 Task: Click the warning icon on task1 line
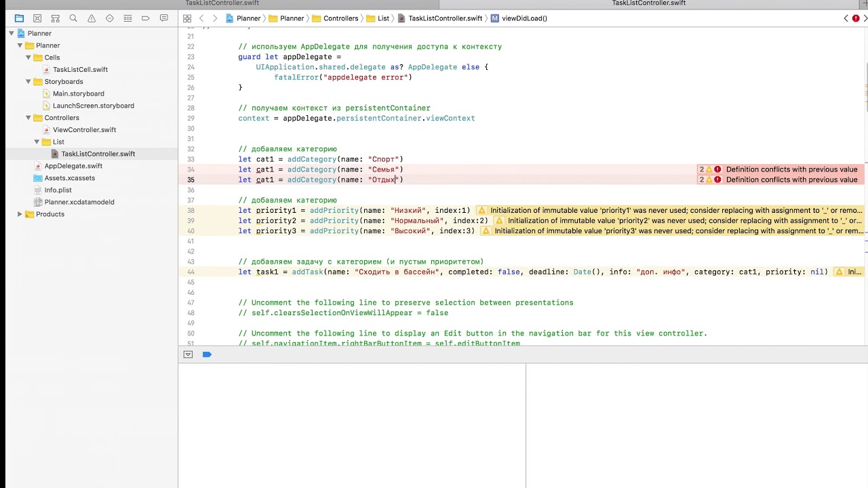coord(840,272)
